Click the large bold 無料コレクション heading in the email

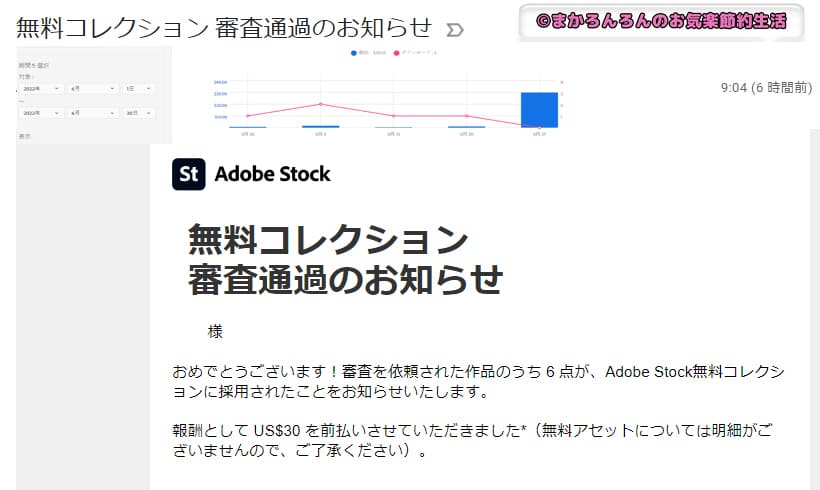[x=328, y=240]
